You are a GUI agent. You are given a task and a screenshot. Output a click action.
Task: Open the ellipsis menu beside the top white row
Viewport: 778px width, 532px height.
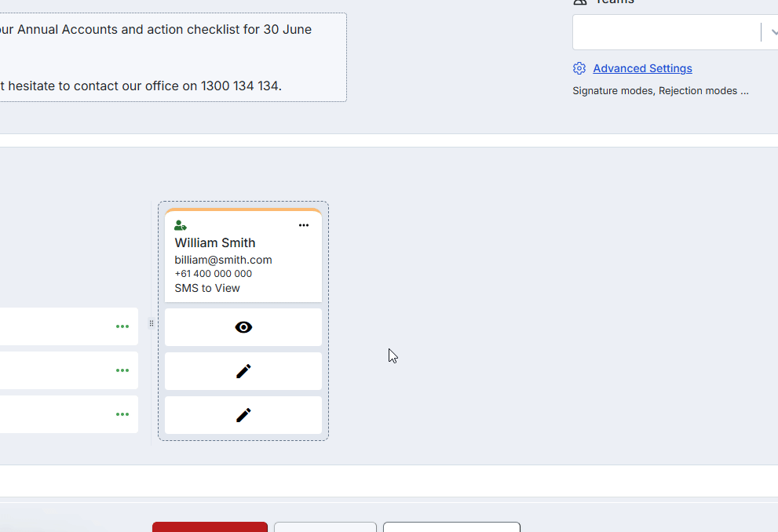point(122,326)
